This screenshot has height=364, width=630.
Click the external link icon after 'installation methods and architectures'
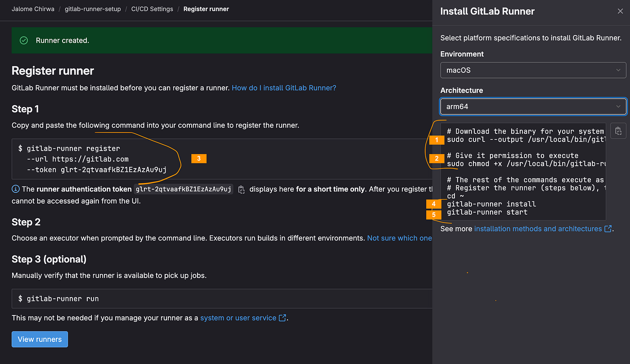(x=608, y=229)
